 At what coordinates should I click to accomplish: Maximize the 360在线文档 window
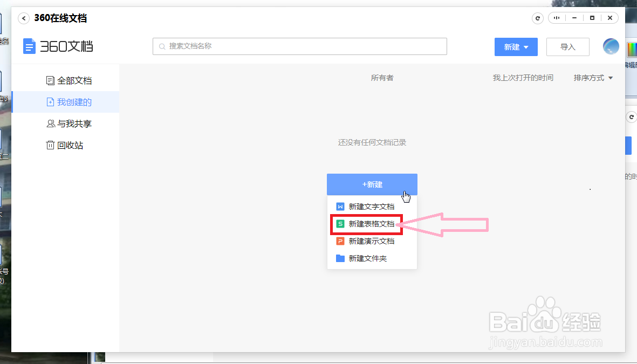592,18
